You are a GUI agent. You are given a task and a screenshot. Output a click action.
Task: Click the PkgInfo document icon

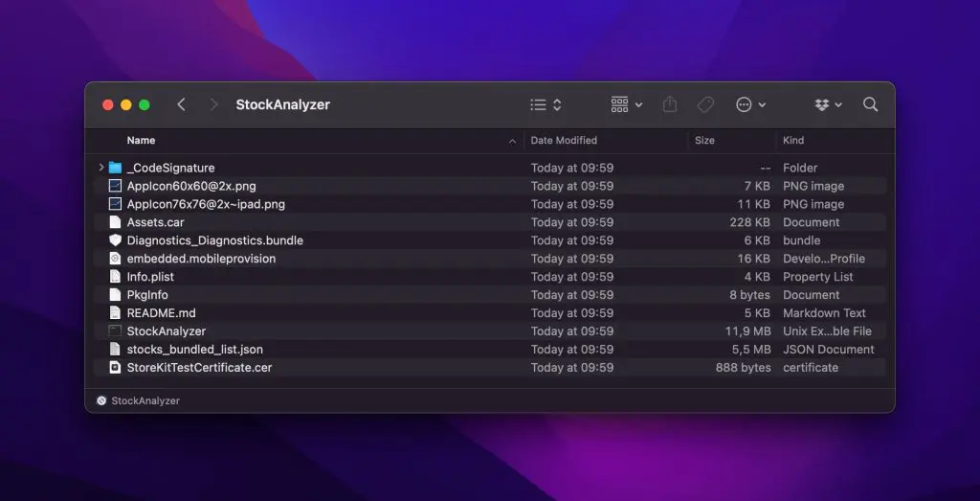pos(115,295)
